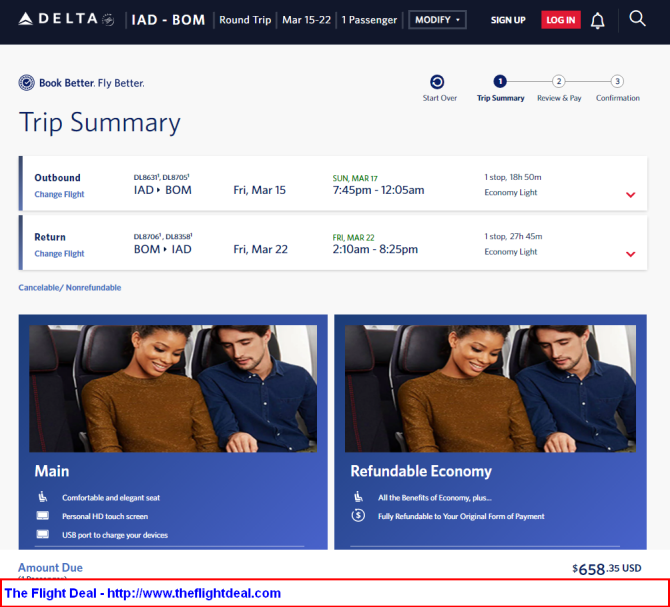Viewport: 670px width, 607px height.
Task: Click SIGN UP in the header
Action: (508, 20)
